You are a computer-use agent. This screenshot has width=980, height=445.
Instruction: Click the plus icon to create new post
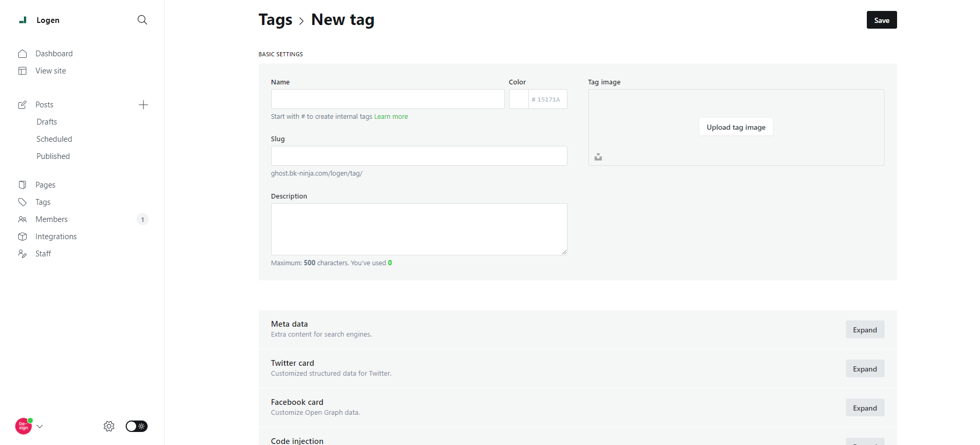point(143,105)
